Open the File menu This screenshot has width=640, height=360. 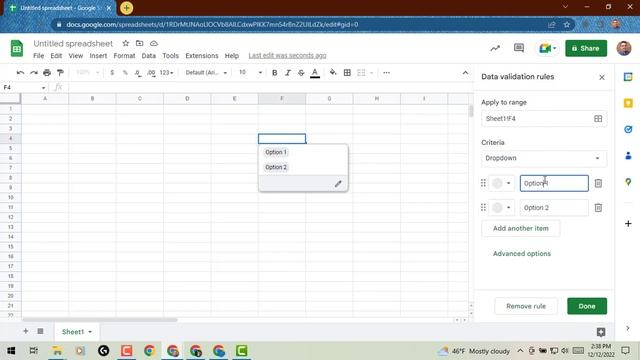[x=39, y=56]
